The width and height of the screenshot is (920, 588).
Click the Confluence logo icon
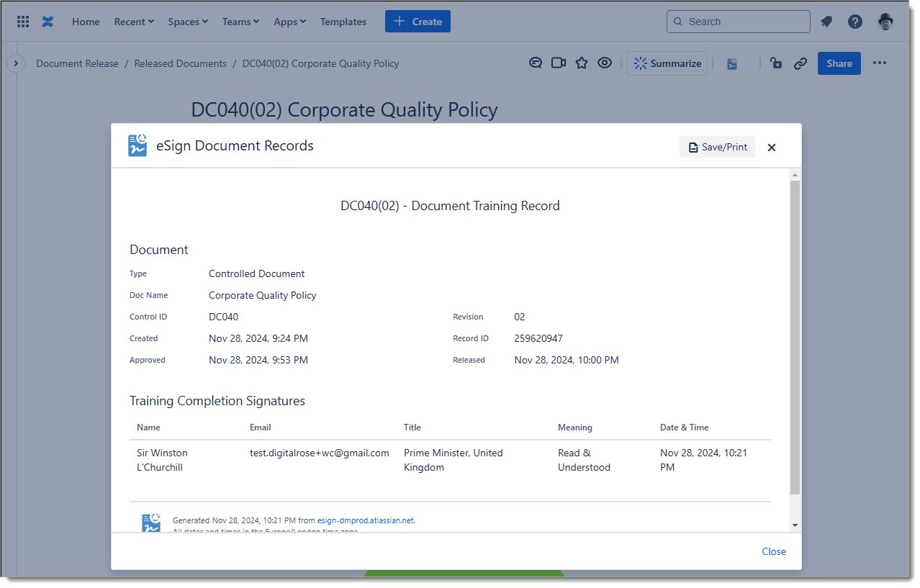48,22
